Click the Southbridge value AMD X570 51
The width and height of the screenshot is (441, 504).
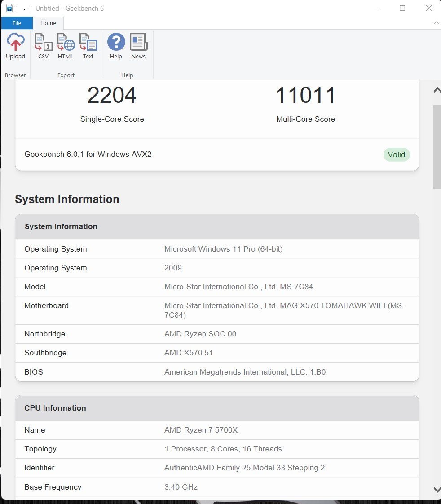pyautogui.click(x=188, y=353)
